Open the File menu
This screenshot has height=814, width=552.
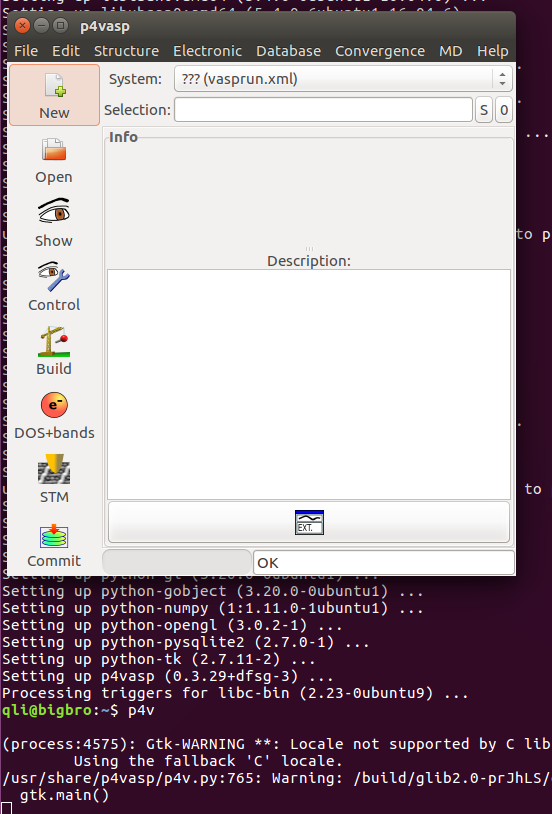click(26, 51)
